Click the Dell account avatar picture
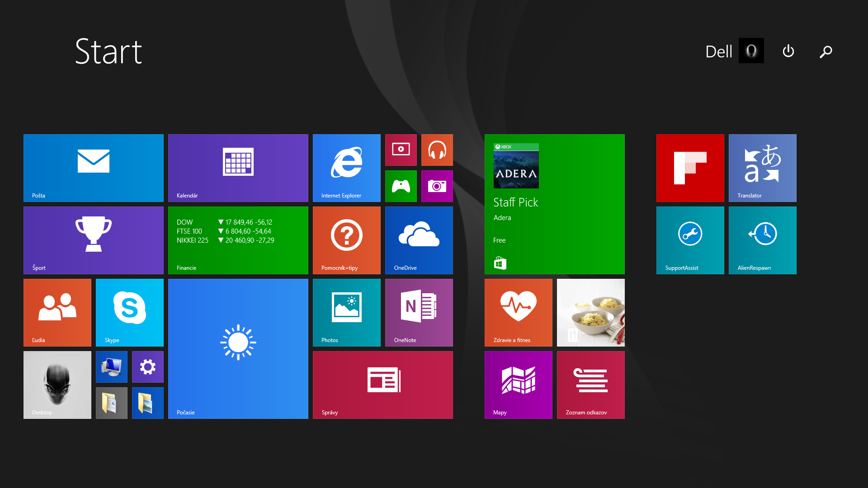The height and width of the screenshot is (488, 868). [x=751, y=51]
